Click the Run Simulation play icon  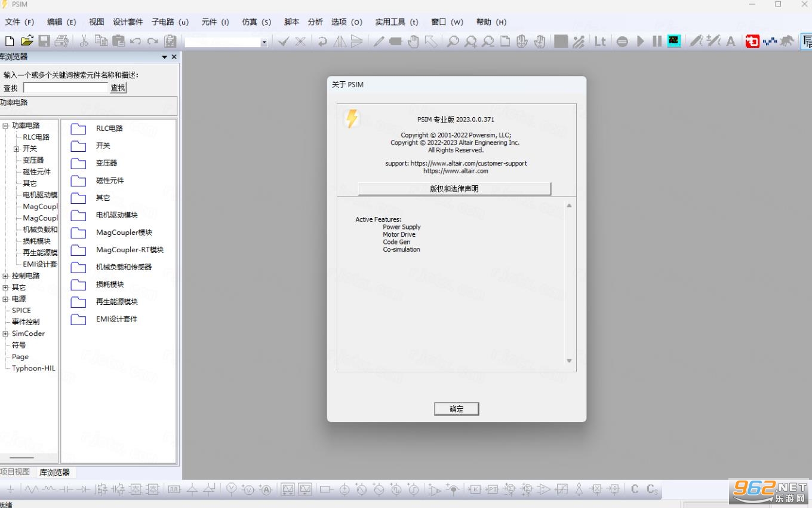641,41
